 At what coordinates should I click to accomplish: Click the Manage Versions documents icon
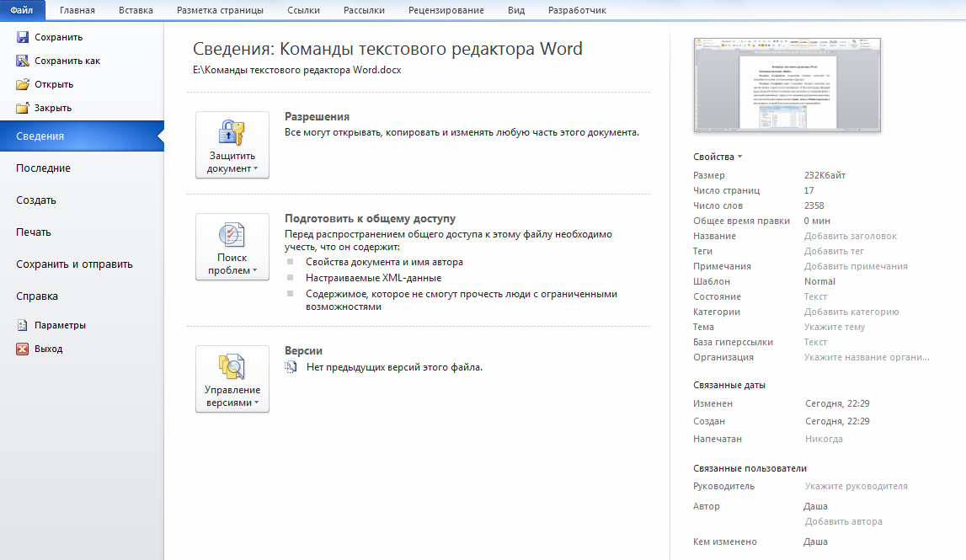232,367
